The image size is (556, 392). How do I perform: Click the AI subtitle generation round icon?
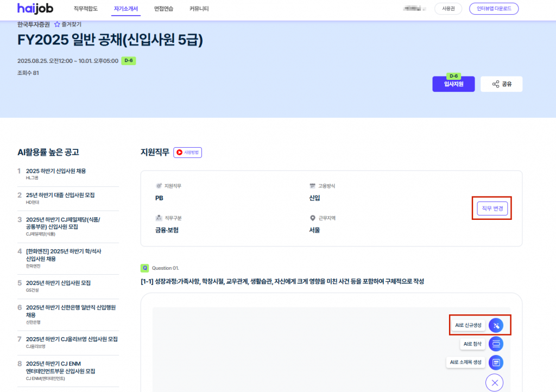pyautogui.click(x=496, y=362)
